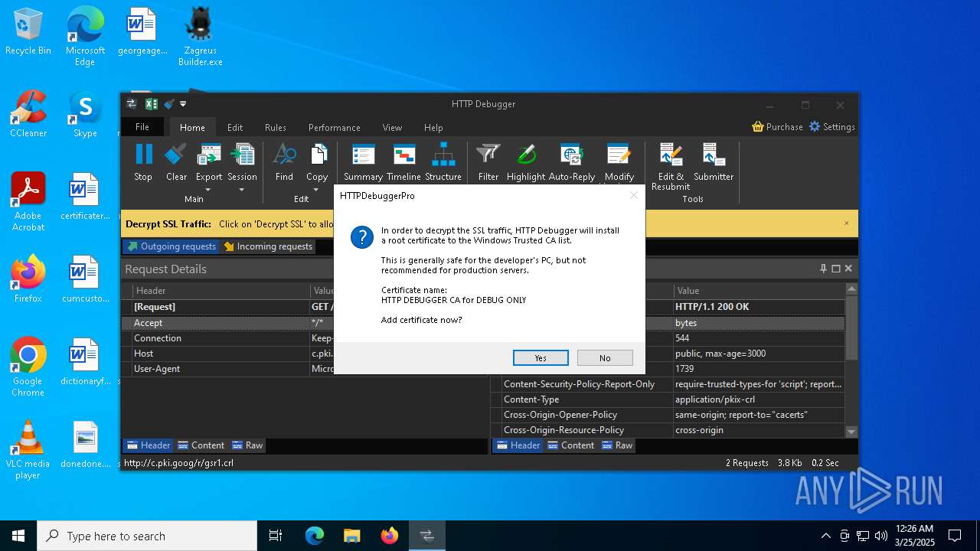Expand the Session dropdown arrow
The height and width of the screenshot is (551, 980).
(x=242, y=190)
